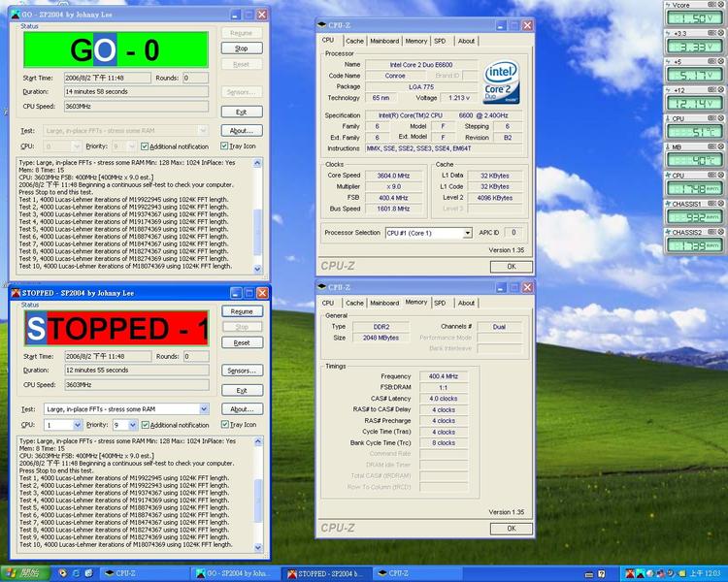This screenshot has height=582, width=728.
Task: Toggle Additional notification in STOPPED window
Action: tap(175, 425)
